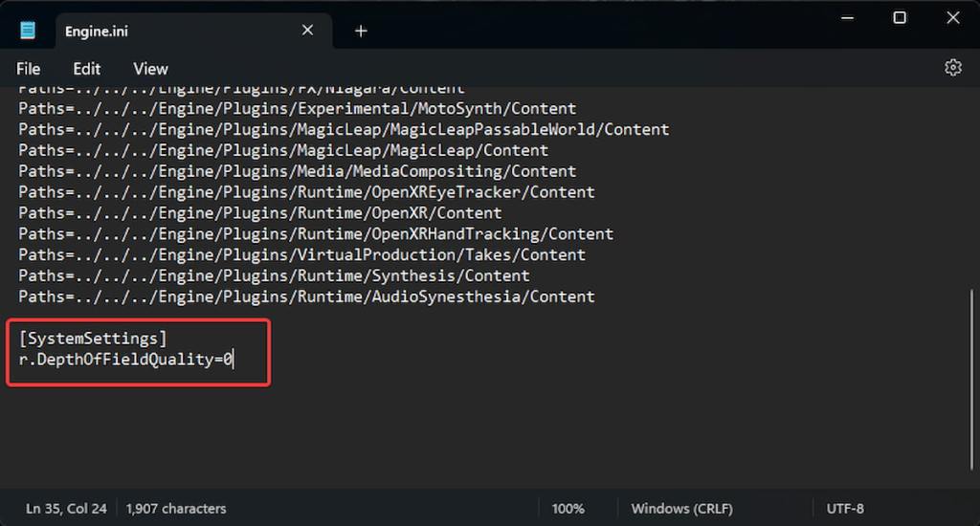Open the Settings gear icon
This screenshot has width=980, height=526.
(x=952, y=68)
